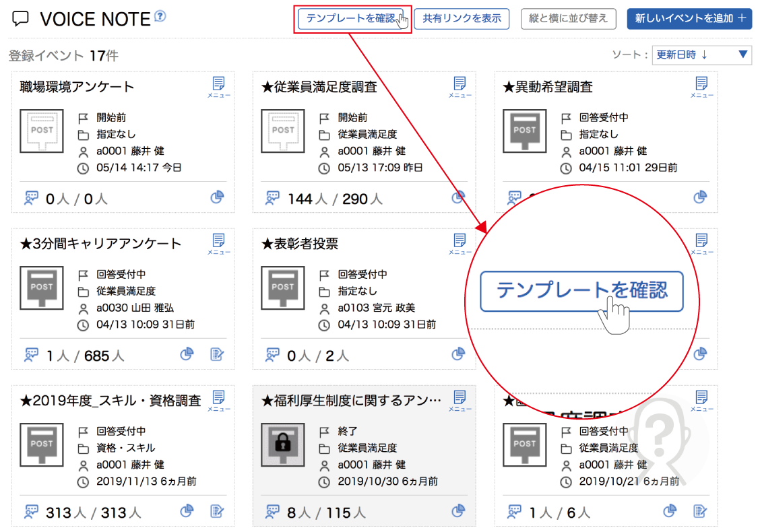This screenshot has height=532, width=760.
Task: Open menu on ★2019年度_スキル・資格調査 card
Action: click(x=218, y=399)
